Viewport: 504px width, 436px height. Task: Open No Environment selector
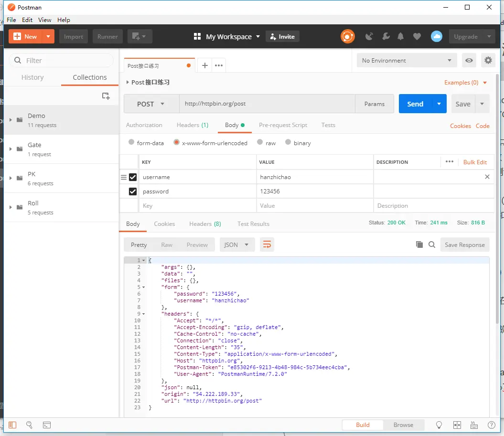pyautogui.click(x=407, y=60)
